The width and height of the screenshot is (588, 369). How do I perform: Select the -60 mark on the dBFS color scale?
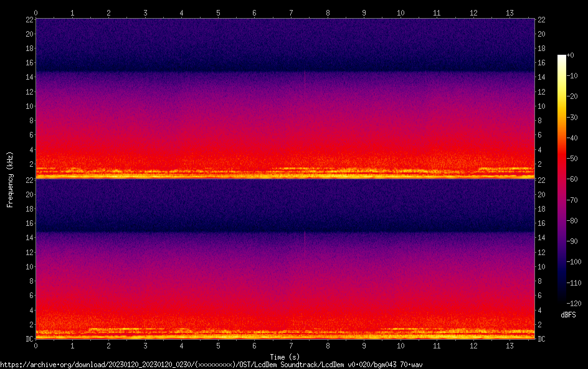tap(570, 179)
